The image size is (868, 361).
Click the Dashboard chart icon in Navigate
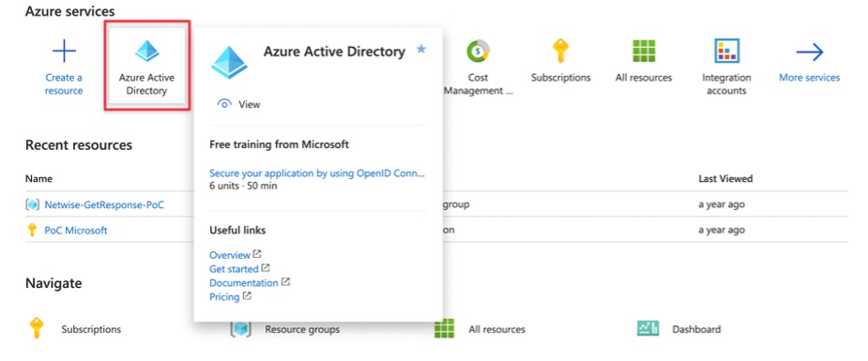pyautogui.click(x=648, y=328)
